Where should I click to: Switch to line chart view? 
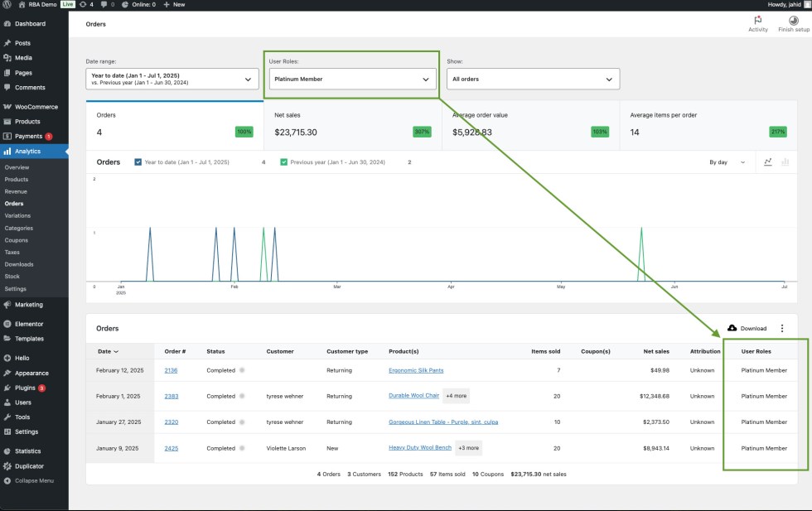click(768, 162)
